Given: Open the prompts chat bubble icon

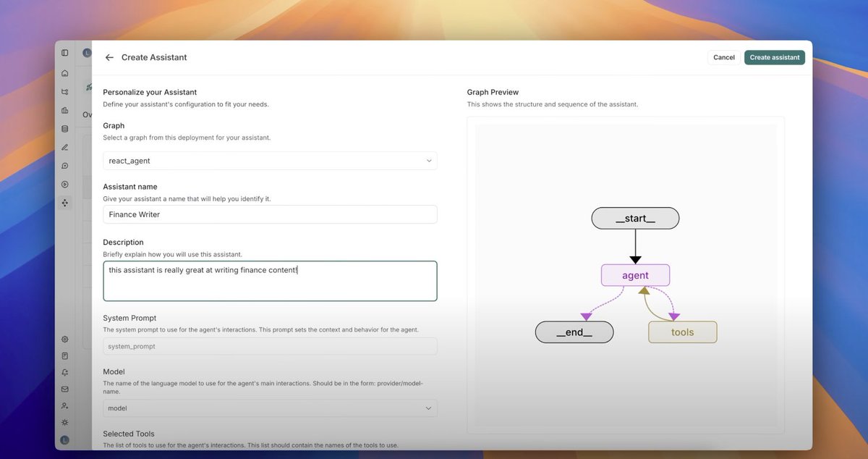Looking at the screenshot, I should tap(65, 167).
